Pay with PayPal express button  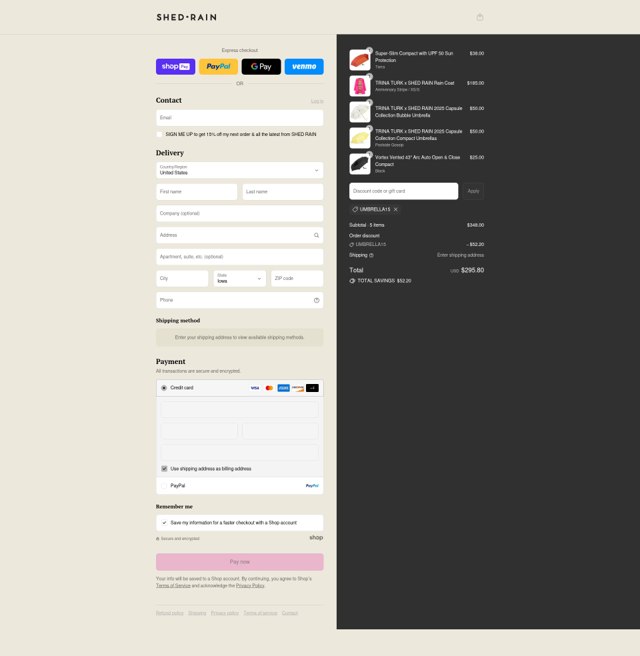click(218, 67)
